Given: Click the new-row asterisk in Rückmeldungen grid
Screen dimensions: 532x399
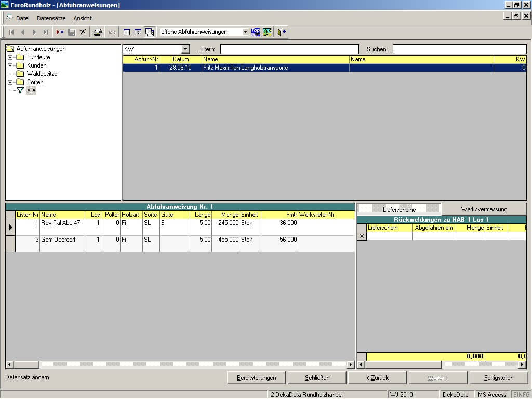Looking at the screenshot, I should click(x=362, y=236).
